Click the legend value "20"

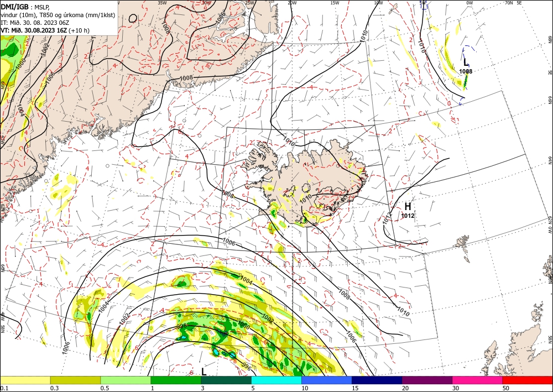(x=405, y=388)
